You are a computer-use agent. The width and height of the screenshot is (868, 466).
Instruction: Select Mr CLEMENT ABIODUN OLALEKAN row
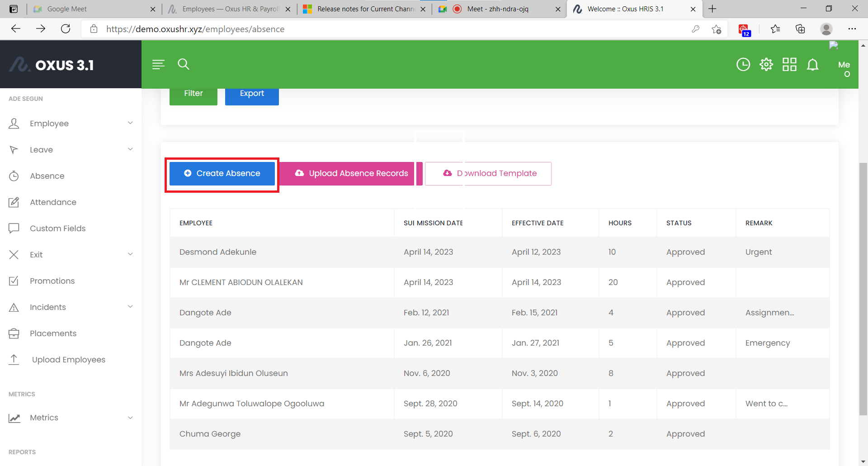[500, 282]
